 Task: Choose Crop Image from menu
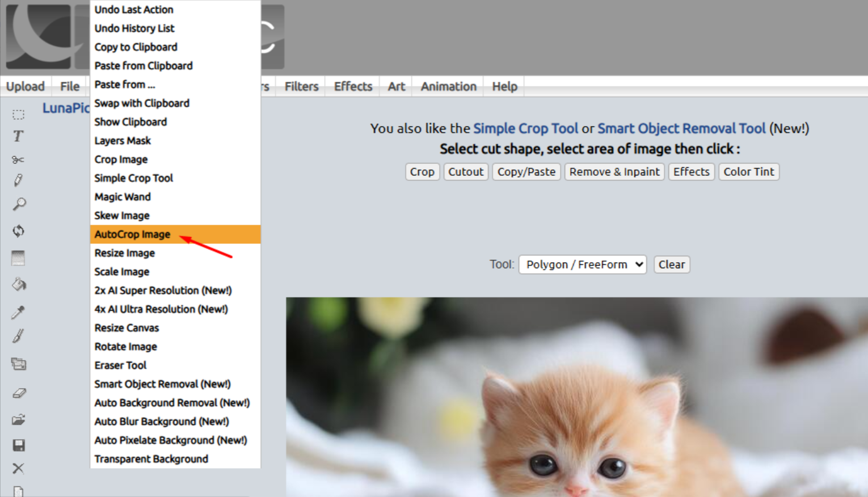(175, 159)
